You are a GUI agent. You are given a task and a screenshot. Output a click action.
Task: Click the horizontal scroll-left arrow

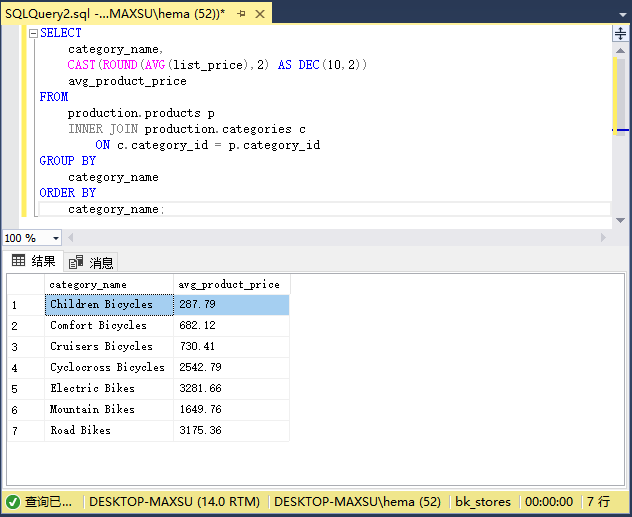[x=71, y=237]
